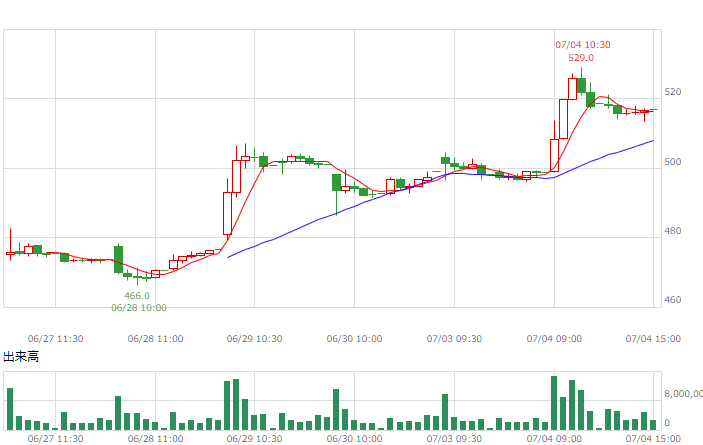Click 07/03 09:30 under the volume chart
Viewport: 703px width, 445px height.
(x=454, y=438)
